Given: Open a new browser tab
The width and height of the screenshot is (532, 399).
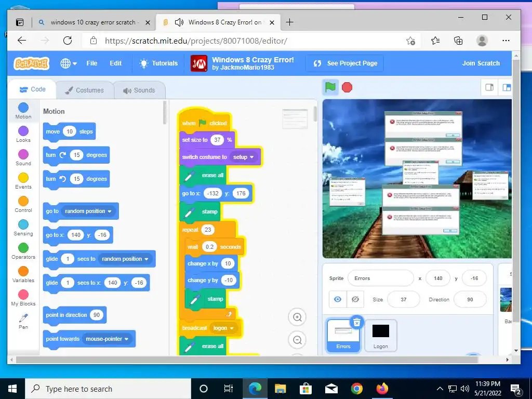Looking at the screenshot, I should click(x=289, y=22).
